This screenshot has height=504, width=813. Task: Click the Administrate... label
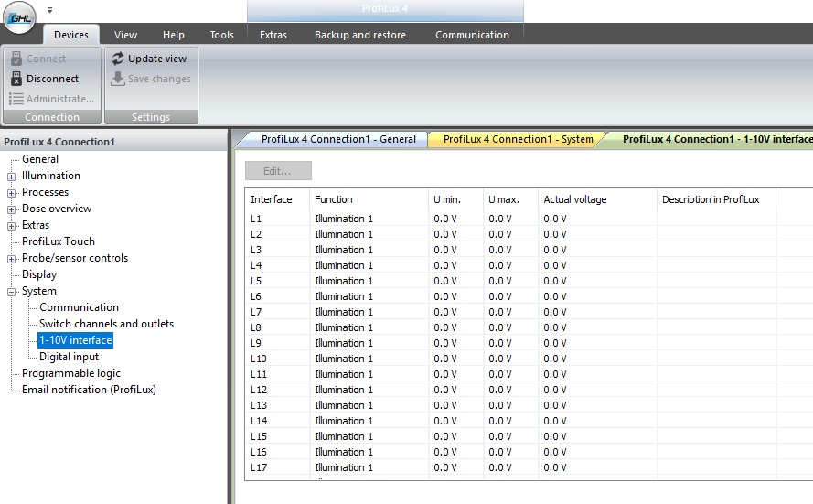(x=60, y=99)
